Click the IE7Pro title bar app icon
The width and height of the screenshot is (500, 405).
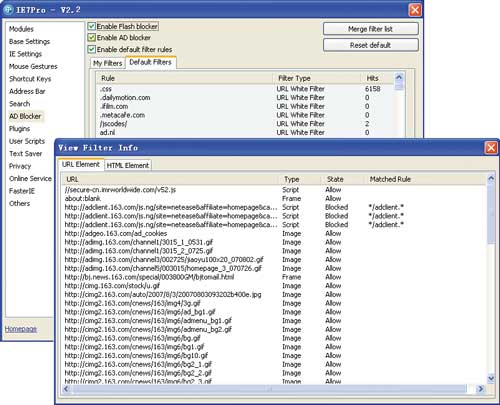[8, 10]
